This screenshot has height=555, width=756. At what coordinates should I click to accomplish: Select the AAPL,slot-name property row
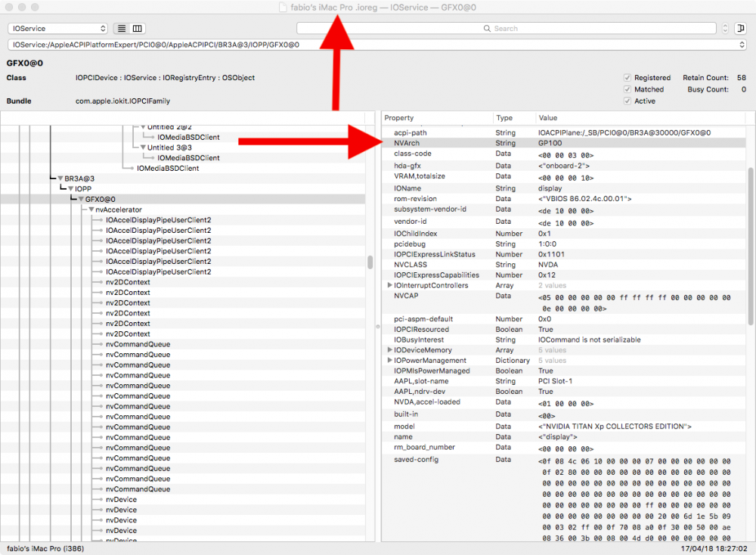point(564,381)
